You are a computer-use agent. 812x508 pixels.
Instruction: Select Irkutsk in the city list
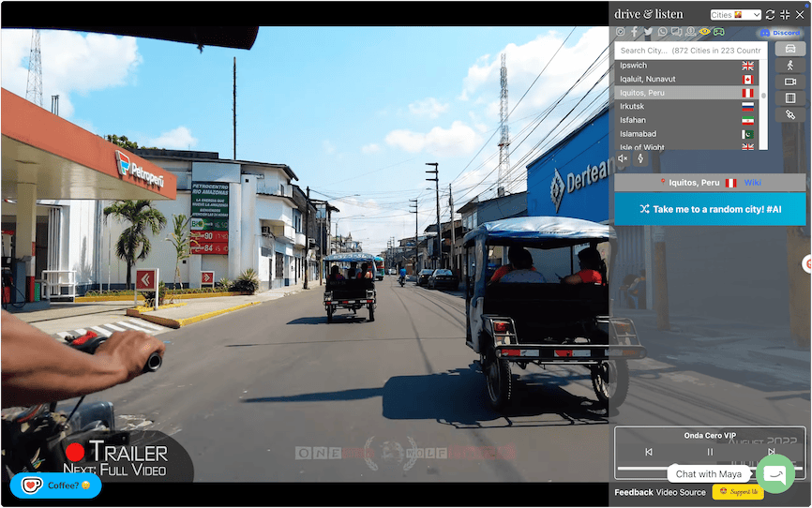686,106
